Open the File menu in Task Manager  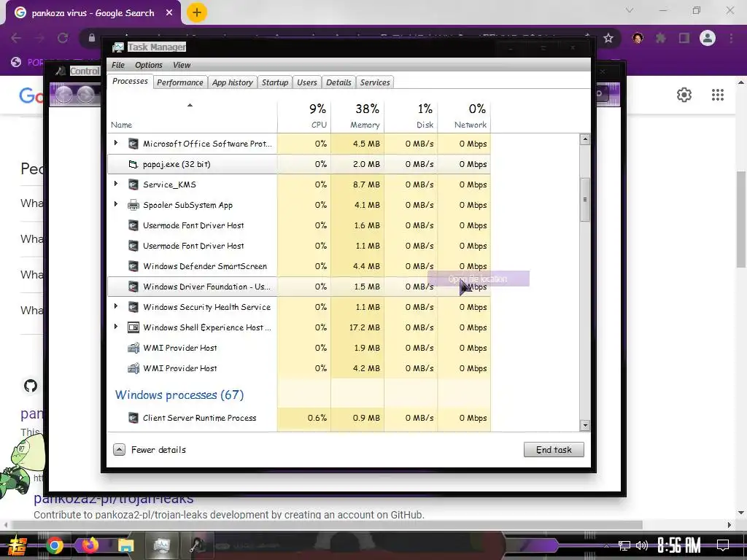coord(117,65)
